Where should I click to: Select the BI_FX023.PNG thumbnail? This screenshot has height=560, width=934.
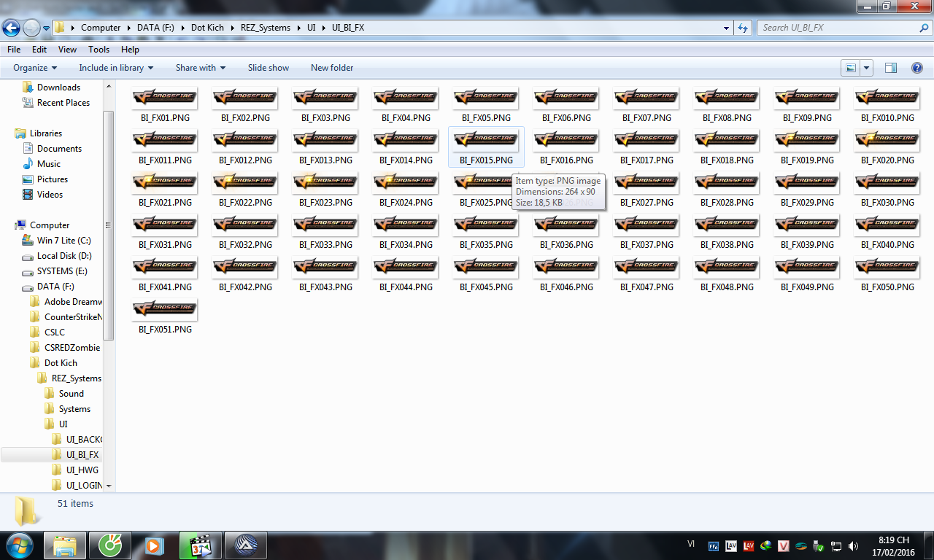325,190
